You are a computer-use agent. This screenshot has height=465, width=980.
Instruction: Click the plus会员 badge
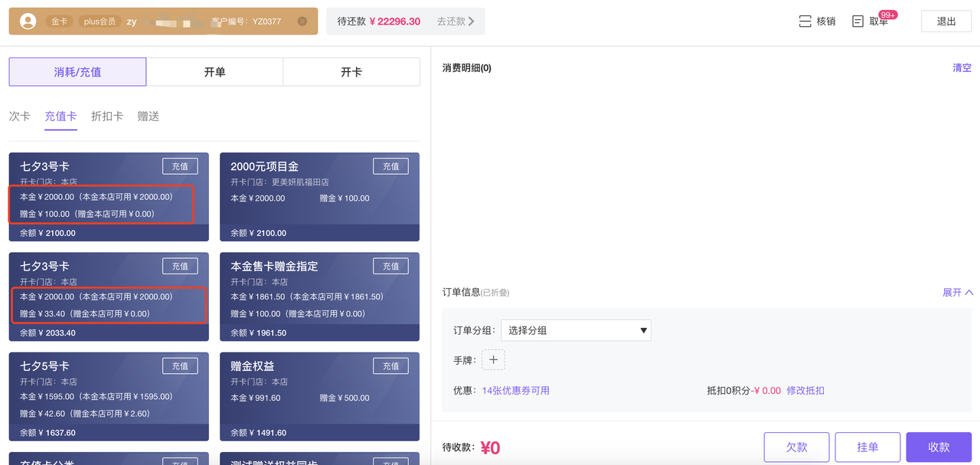[x=100, y=21]
